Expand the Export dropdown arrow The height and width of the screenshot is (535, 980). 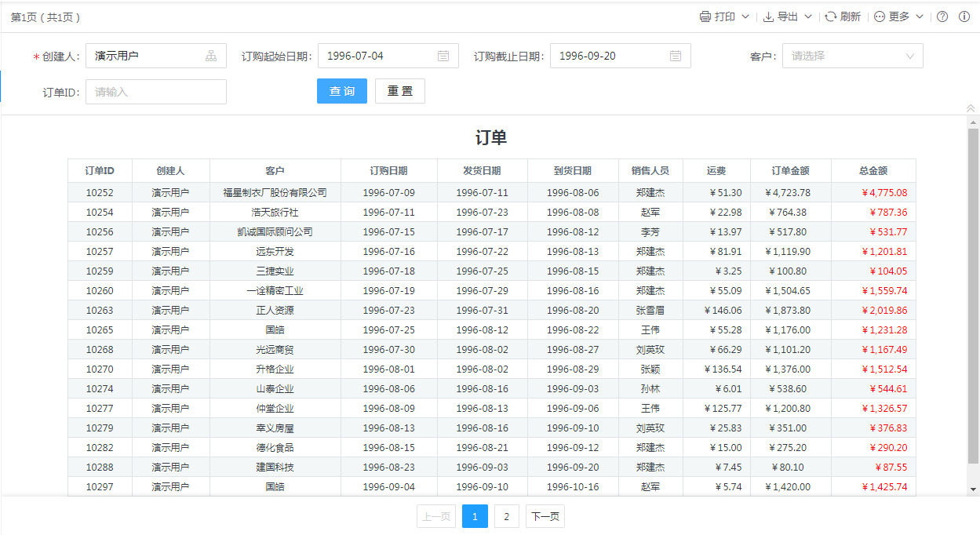tap(808, 16)
